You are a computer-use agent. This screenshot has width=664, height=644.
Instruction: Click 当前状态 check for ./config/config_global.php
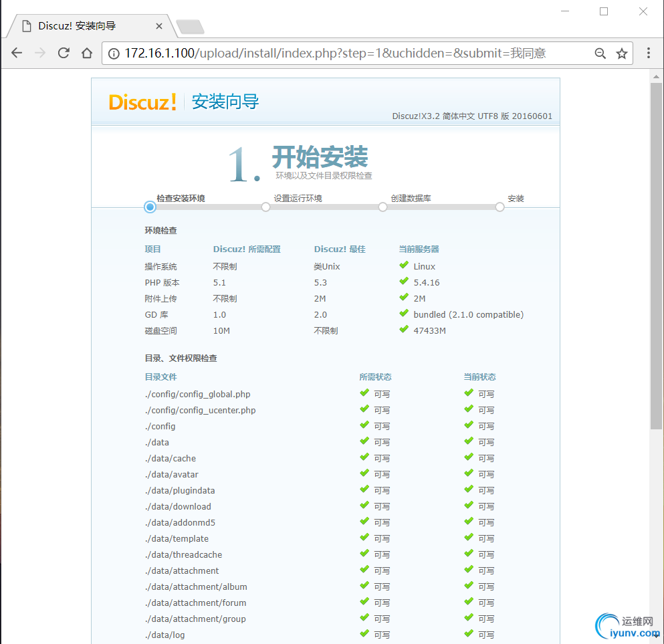pos(468,393)
